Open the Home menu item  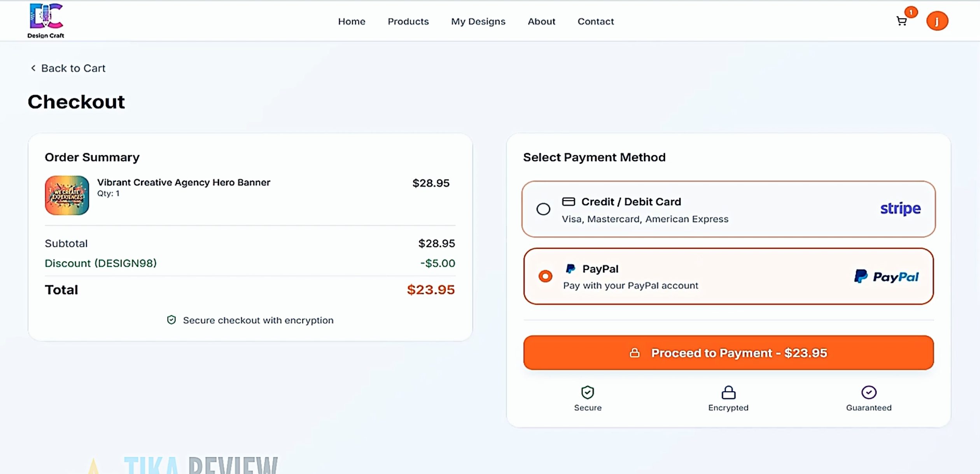point(352,22)
